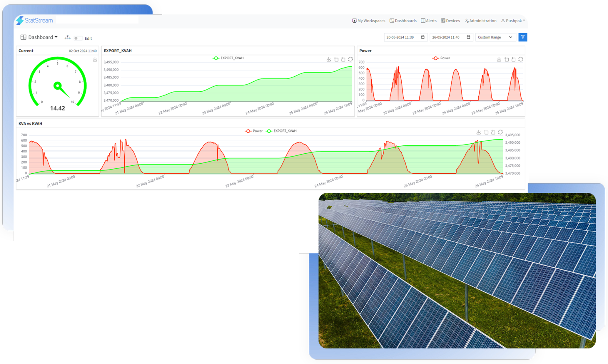Toggle EXPORT_KVAH series in top chart legend
The width and height of the screenshot is (608, 364).
pyautogui.click(x=228, y=58)
